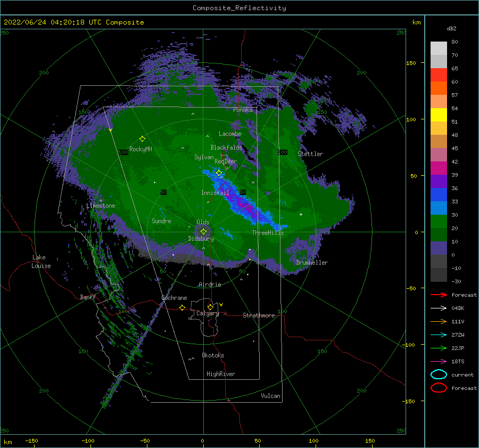The image size is (479, 448).
Task: Click the Stettler town label
Action: pyautogui.click(x=310, y=154)
